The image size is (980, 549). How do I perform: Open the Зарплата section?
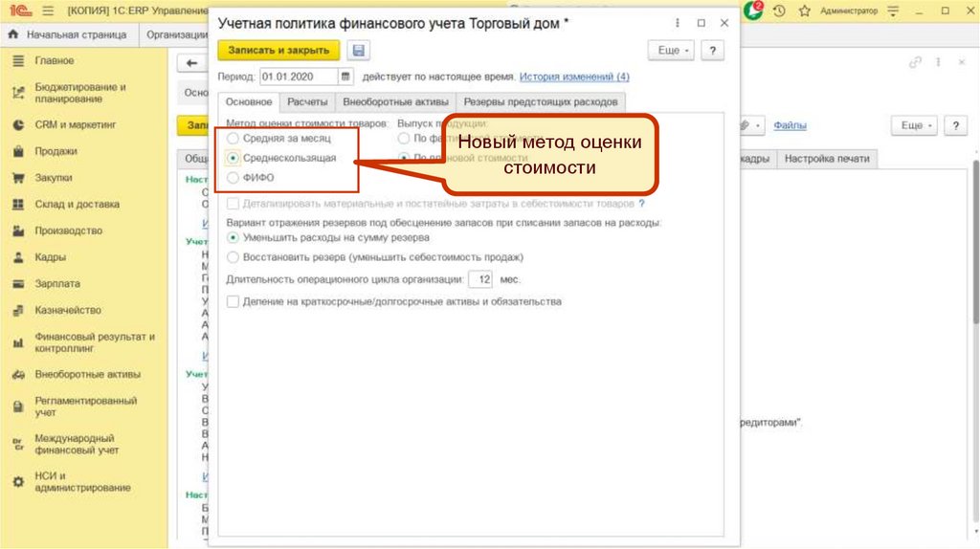56,283
